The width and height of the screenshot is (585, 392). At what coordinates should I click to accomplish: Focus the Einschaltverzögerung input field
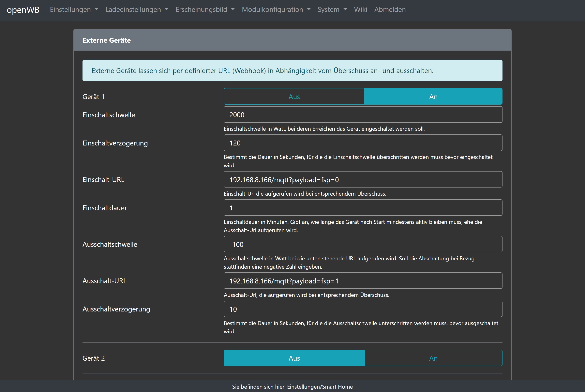[363, 143]
